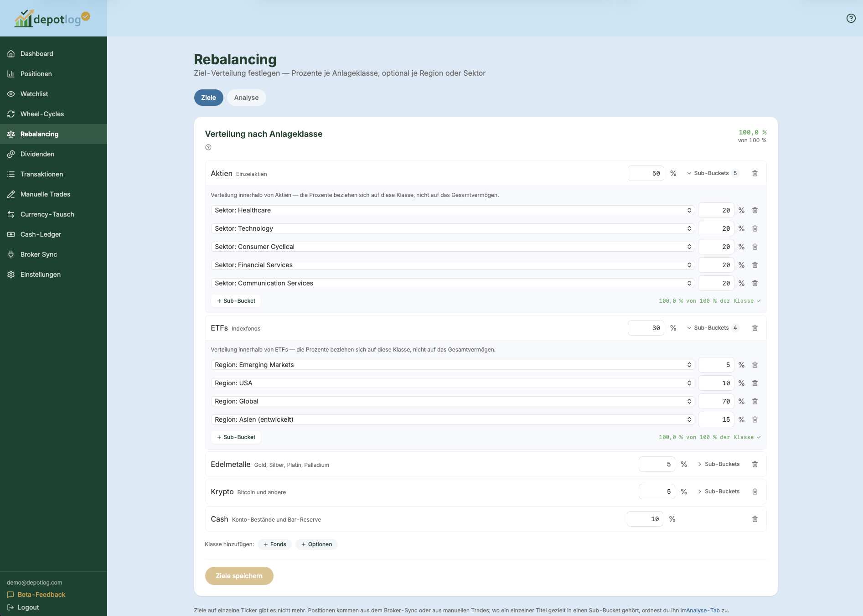This screenshot has width=863, height=616.
Task: Collapse the Aktien Sub-Buckets section
Action: click(713, 173)
